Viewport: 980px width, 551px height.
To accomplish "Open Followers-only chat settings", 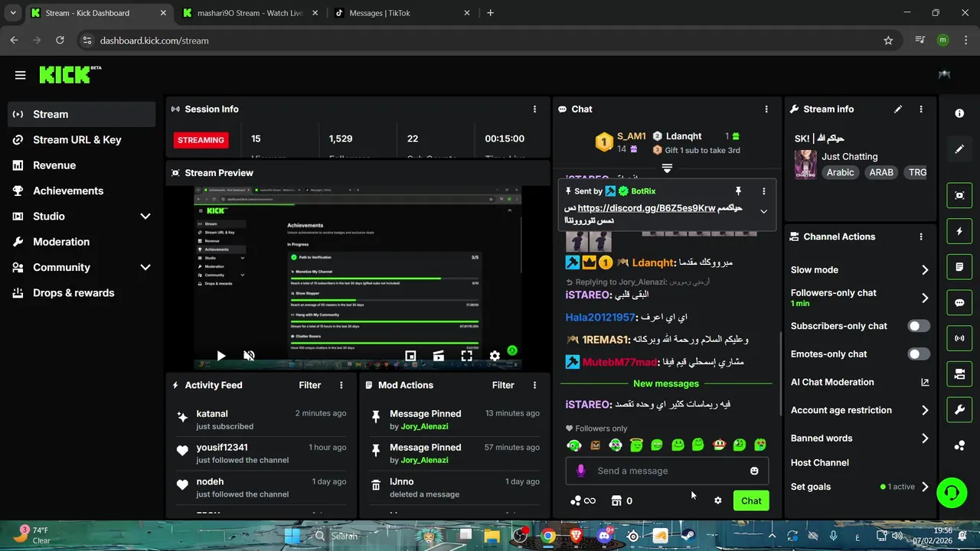I will pyautogui.click(x=860, y=298).
